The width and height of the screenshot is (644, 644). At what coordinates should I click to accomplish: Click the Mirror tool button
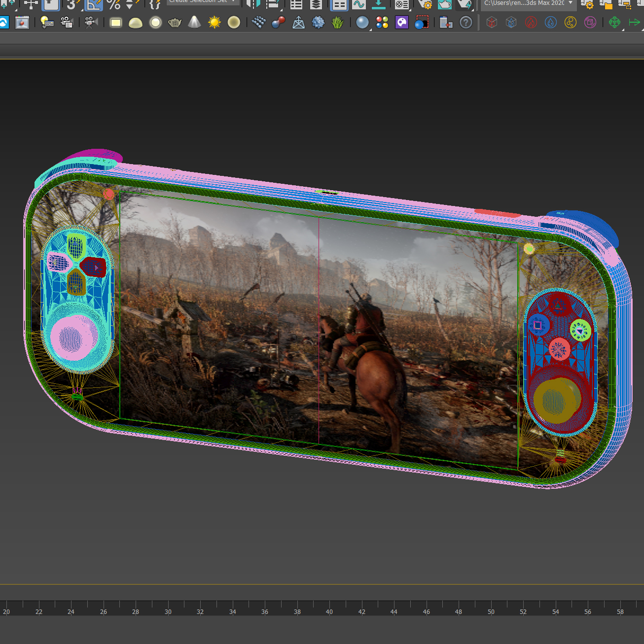(253, 4)
